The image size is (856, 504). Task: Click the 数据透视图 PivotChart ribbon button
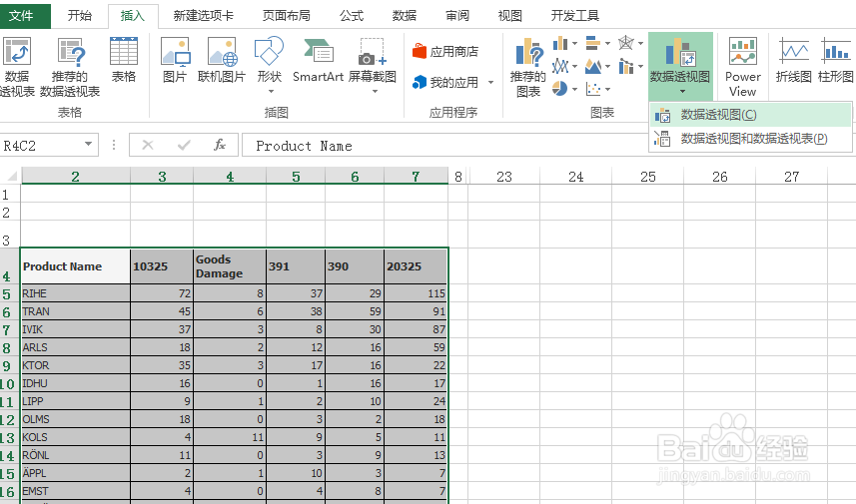click(680, 66)
